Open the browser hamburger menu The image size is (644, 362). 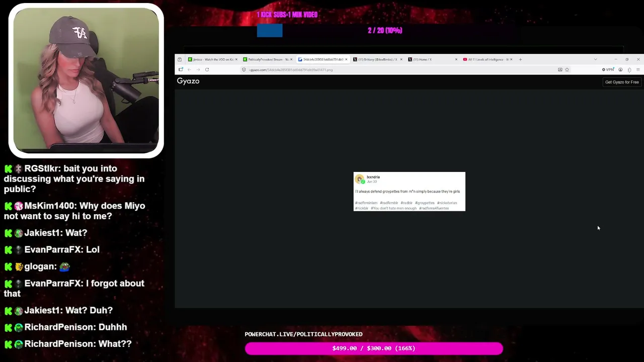(638, 70)
